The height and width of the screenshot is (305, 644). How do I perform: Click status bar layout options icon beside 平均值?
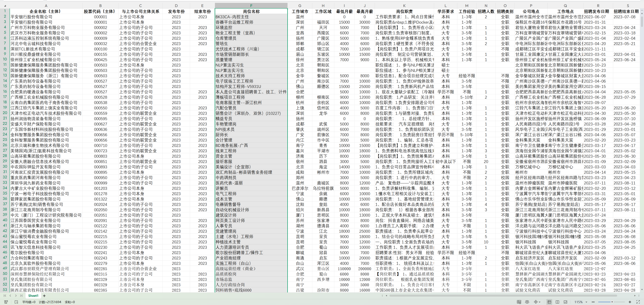(16, 302)
